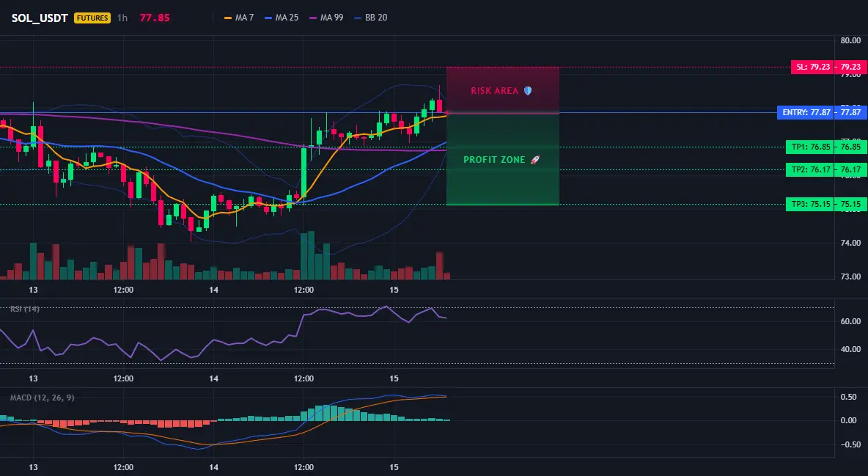Click the tall green volume bar at 12:00 on the 14th
Viewport: 868px width, 476px height.
click(x=304, y=256)
